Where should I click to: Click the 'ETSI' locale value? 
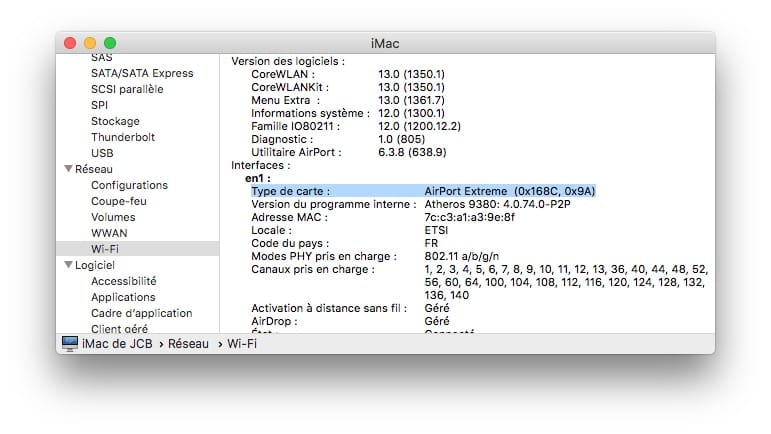click(436, 230)
